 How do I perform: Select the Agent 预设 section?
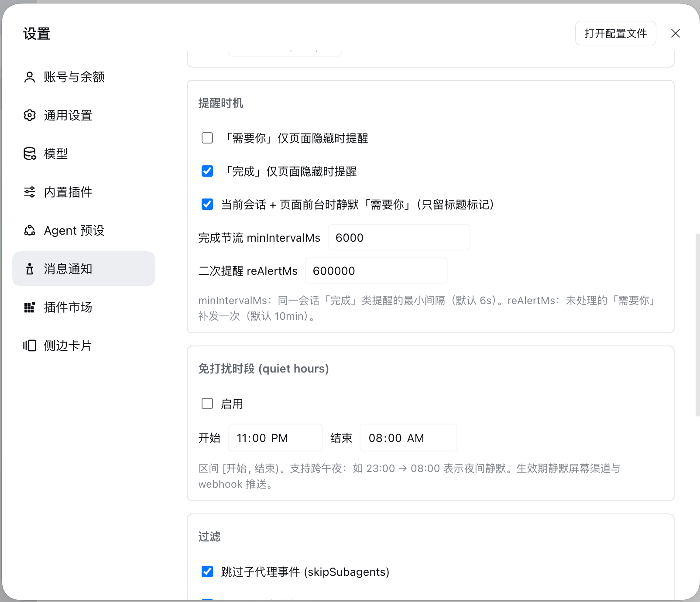[84, 231]
